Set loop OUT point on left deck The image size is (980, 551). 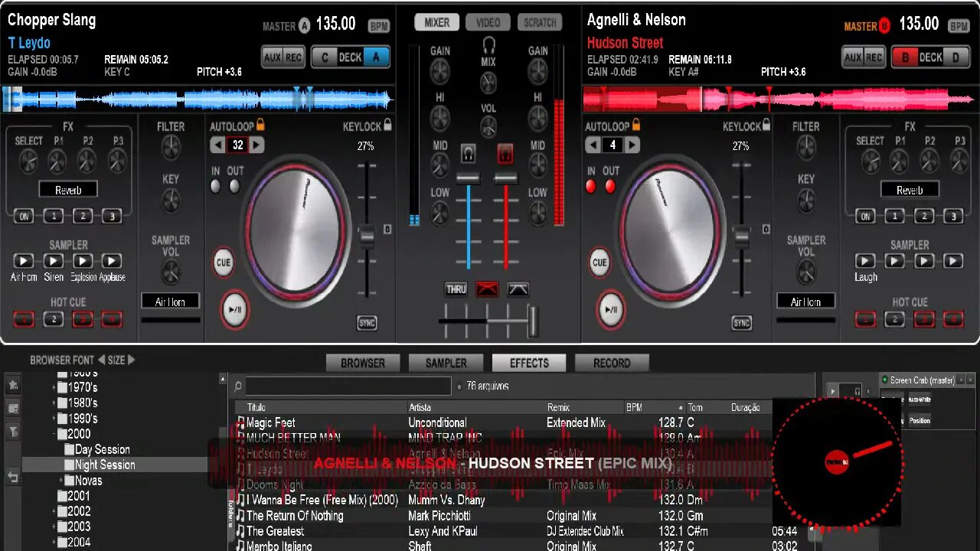234,186
